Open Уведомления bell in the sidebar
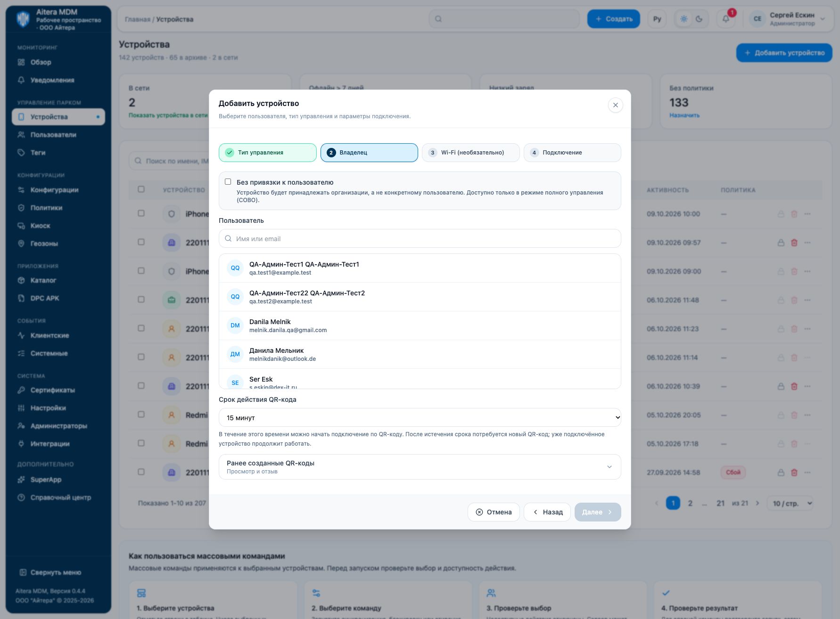The image size is (840, 619). pos(21,80)
